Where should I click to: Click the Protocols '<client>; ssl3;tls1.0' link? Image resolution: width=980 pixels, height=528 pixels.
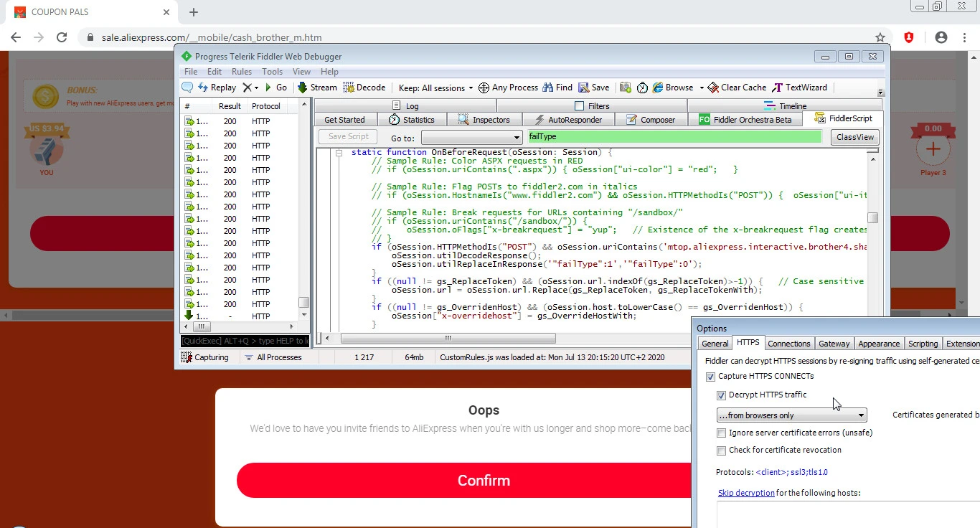tap(791, 472)
